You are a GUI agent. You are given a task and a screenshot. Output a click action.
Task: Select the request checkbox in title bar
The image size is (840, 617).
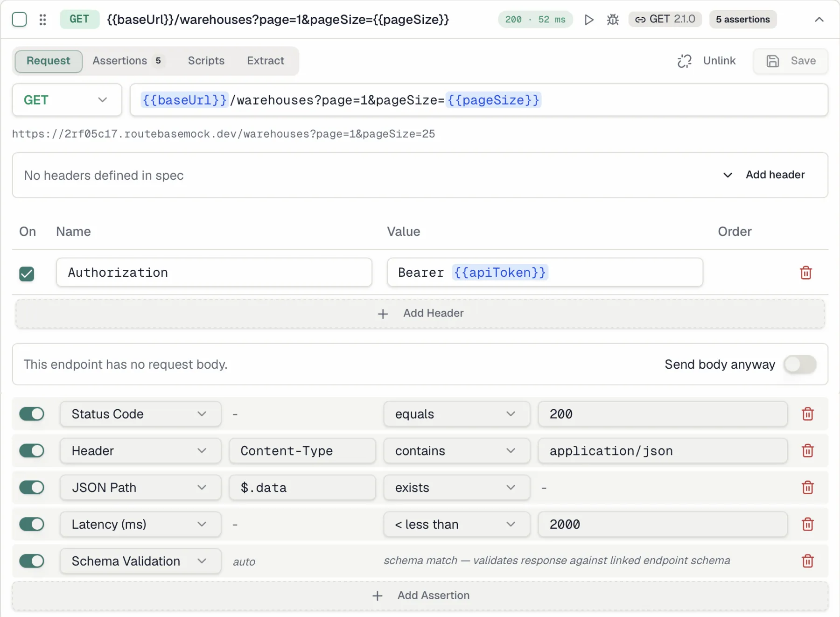pos(19,20)
